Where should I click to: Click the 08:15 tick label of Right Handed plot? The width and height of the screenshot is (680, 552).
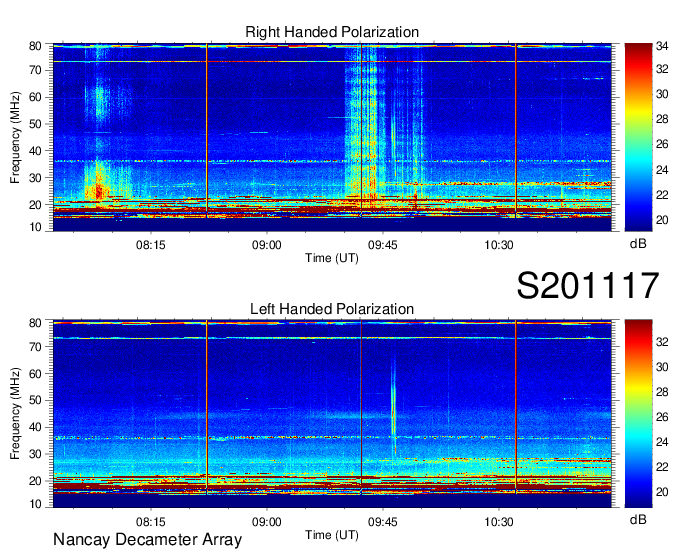pos(150,245)
